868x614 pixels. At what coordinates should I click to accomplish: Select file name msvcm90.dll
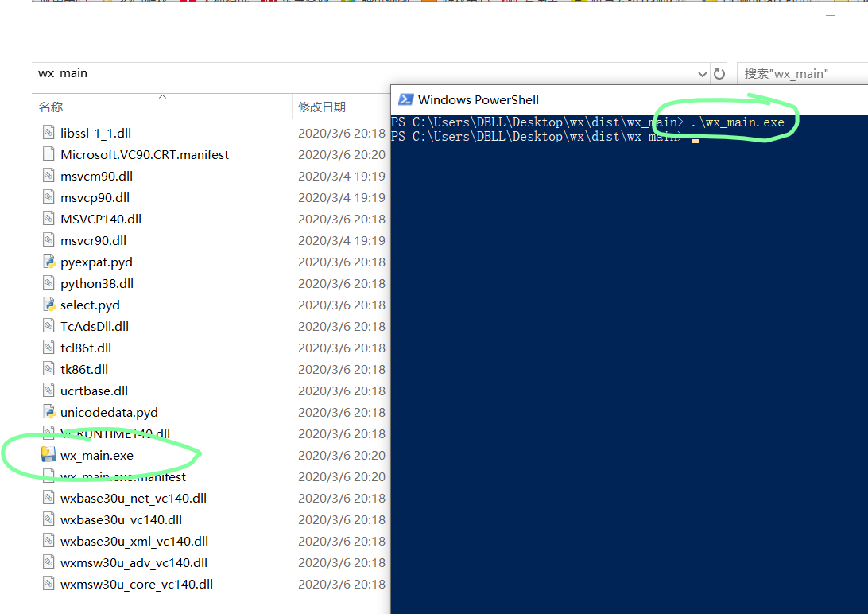click(x=97, y=176)
